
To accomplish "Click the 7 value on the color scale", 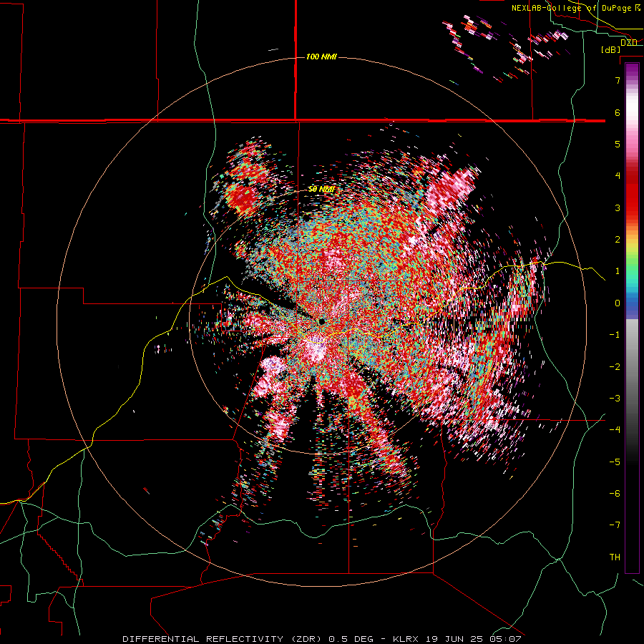I will 618,80.
